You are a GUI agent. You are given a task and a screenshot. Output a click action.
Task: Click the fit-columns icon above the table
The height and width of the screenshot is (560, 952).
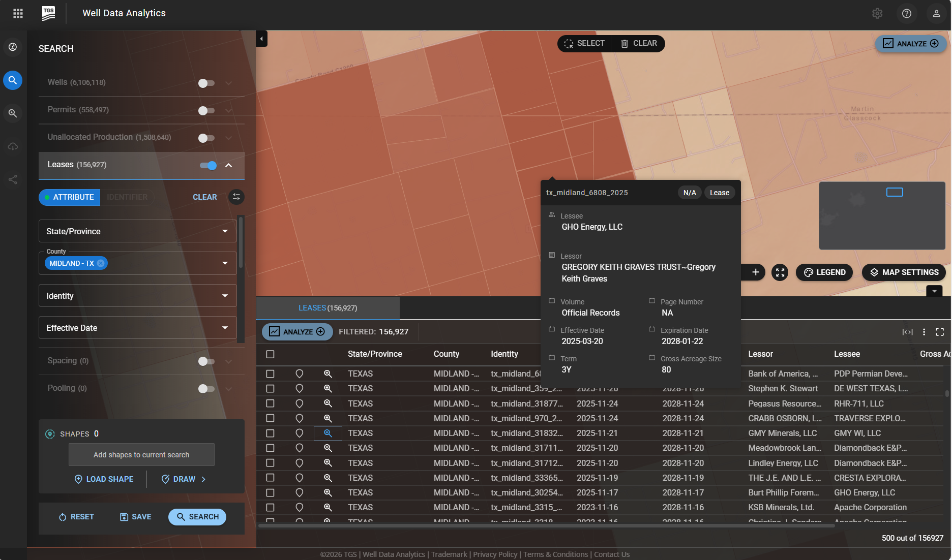click(908, 332)
